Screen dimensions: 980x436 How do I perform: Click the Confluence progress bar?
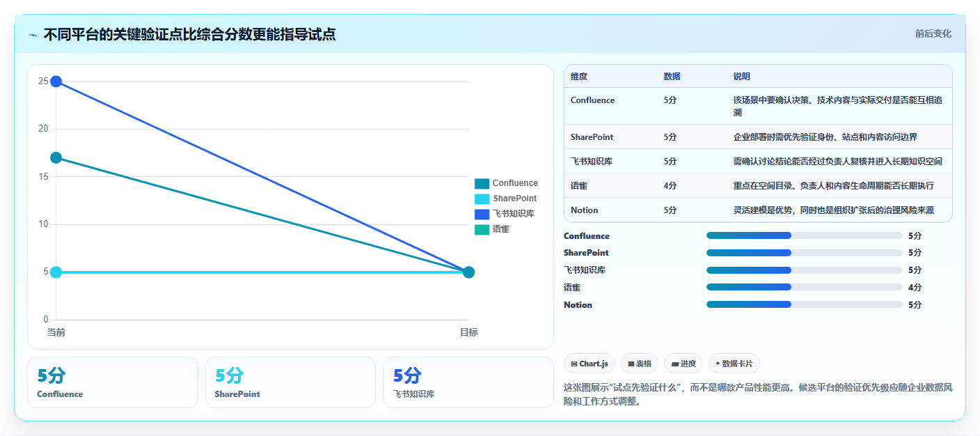coord(804,235)
